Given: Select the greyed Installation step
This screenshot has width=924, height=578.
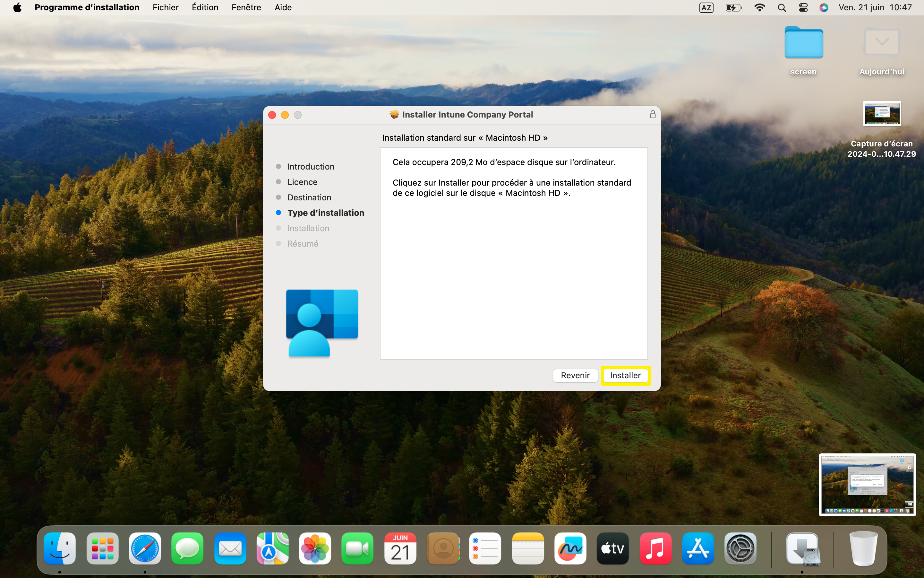Looking at the screenshot, I should click(308, 228).
